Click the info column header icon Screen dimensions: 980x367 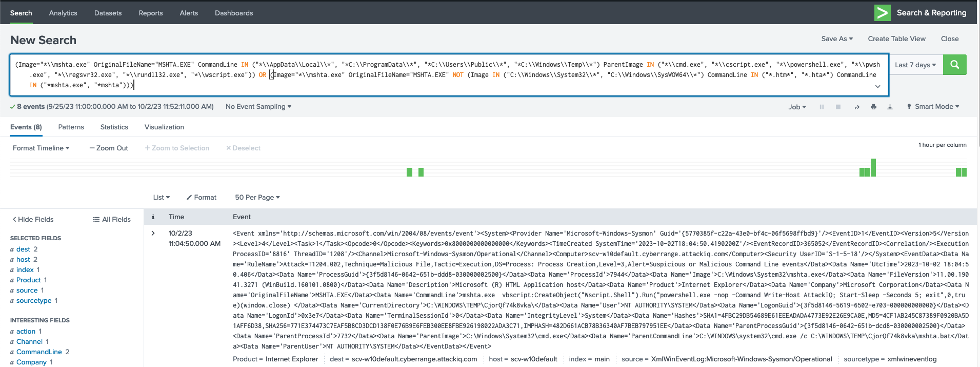tap(153, 217)
